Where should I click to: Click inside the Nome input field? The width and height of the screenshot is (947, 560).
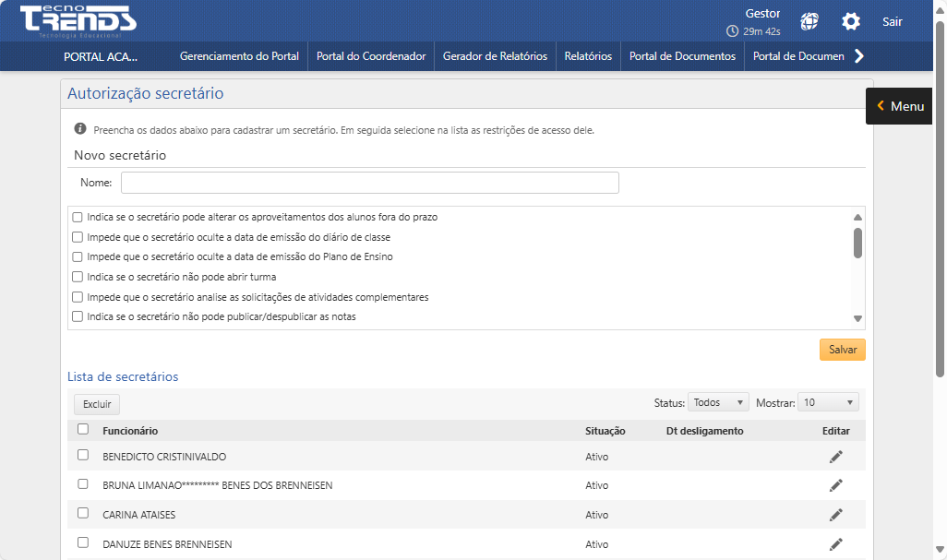369,182
